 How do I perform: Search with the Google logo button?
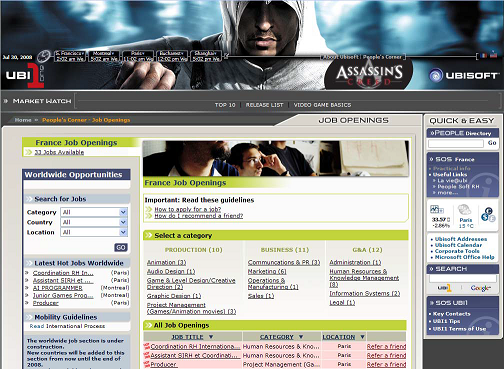(480, 288)
